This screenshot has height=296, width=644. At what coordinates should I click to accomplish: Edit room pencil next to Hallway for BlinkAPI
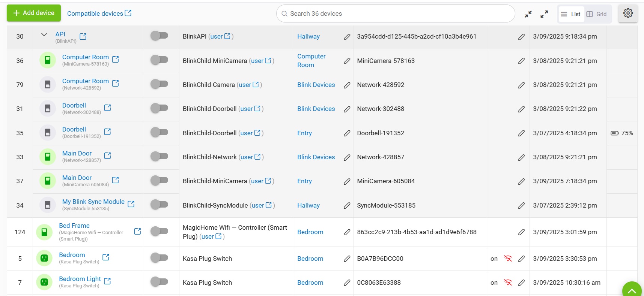click(347, 37)
